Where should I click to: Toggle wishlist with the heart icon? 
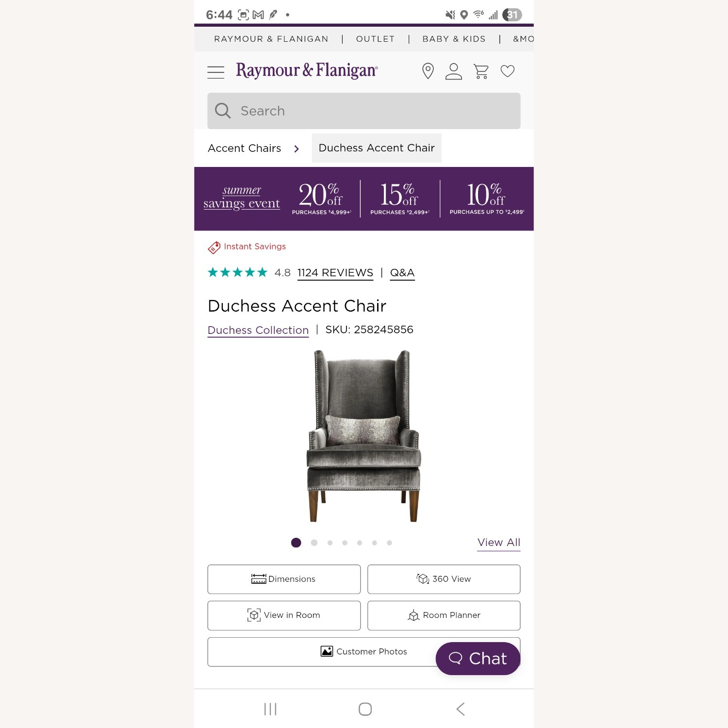(x=508, y=71)
